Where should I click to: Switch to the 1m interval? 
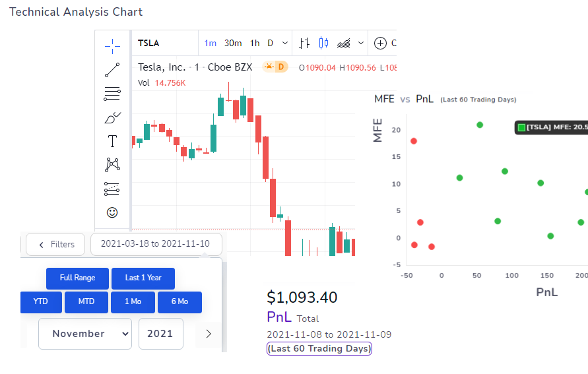pos(211,43)
